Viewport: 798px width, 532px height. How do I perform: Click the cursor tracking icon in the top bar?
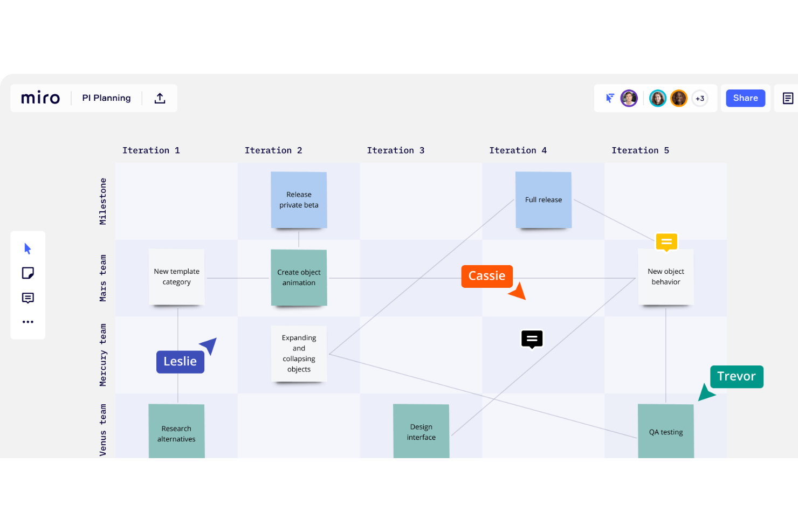(610, 98)
